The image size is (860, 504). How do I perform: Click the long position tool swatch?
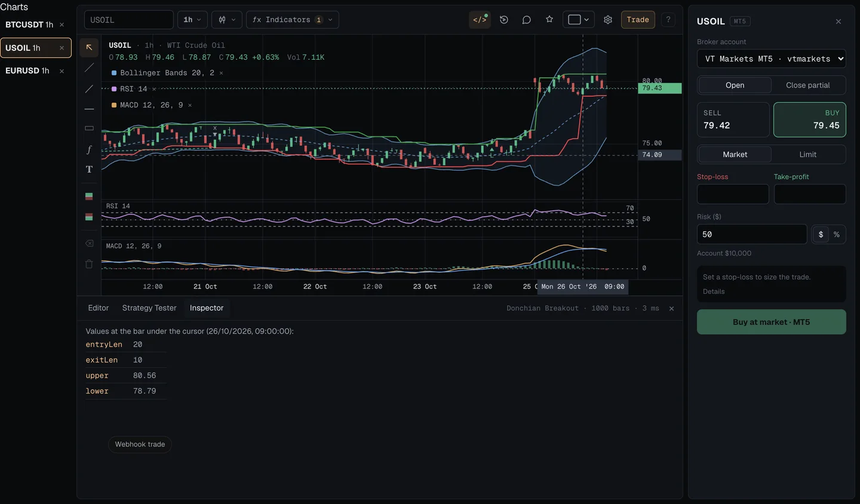[x=89, y=196]
